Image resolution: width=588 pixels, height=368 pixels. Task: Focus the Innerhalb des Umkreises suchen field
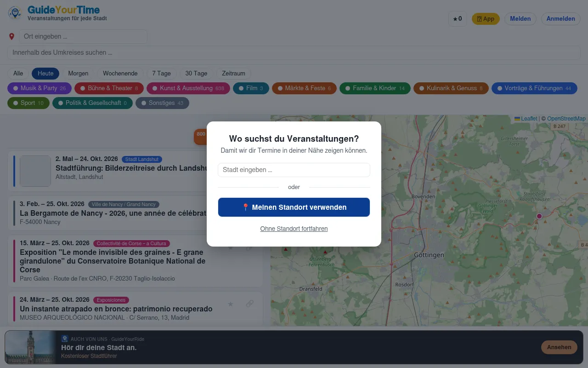pyautogui.click(x=294, y=53)
